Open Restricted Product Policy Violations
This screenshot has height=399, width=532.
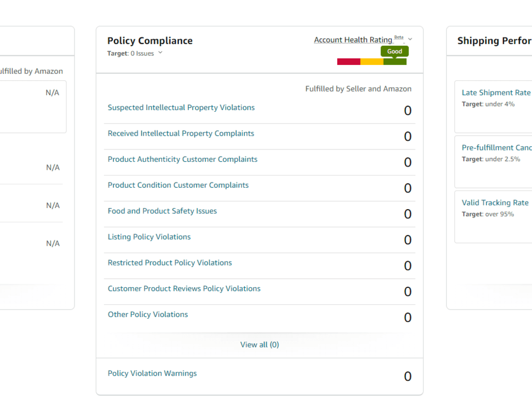click(x=170, y=263)
